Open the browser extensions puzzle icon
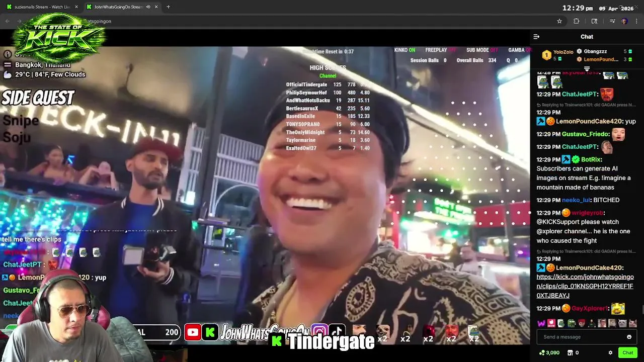This screenshot has width=644, height=362. tap(577, 21)
